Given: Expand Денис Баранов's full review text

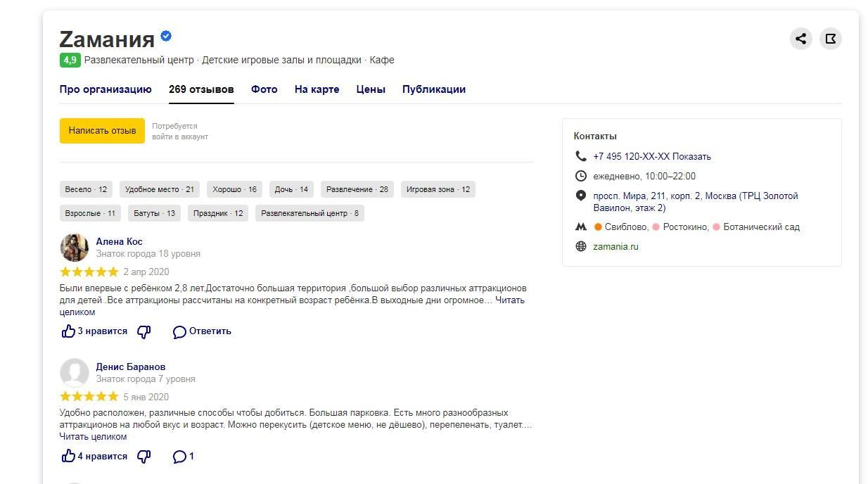Looking at the screenshot, I should [93, 437].
